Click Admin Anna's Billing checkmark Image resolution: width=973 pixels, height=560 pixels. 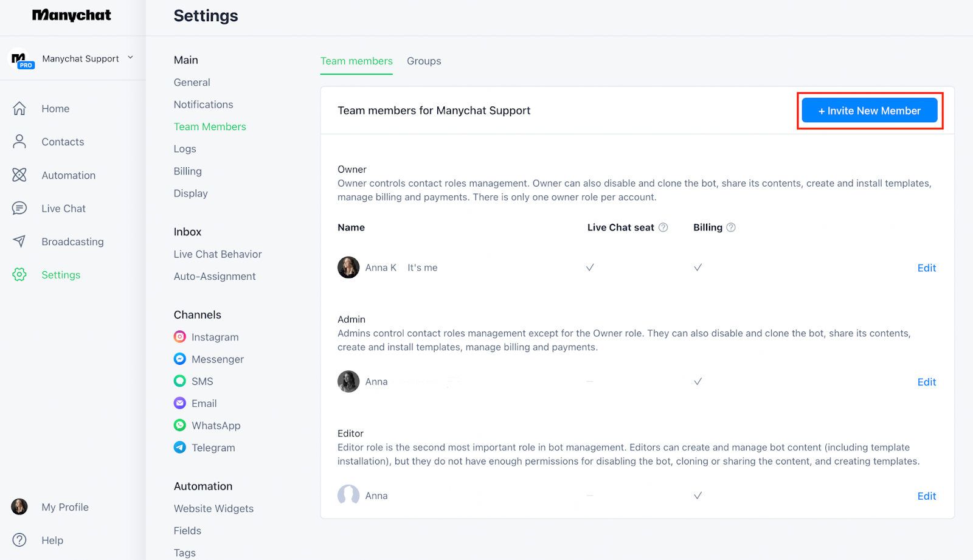(698, 381)
